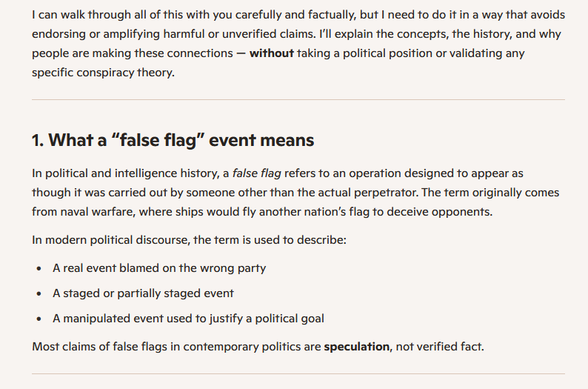Click the italic term 'false flag'
This screenshot has height=389, width=588.
258,173
